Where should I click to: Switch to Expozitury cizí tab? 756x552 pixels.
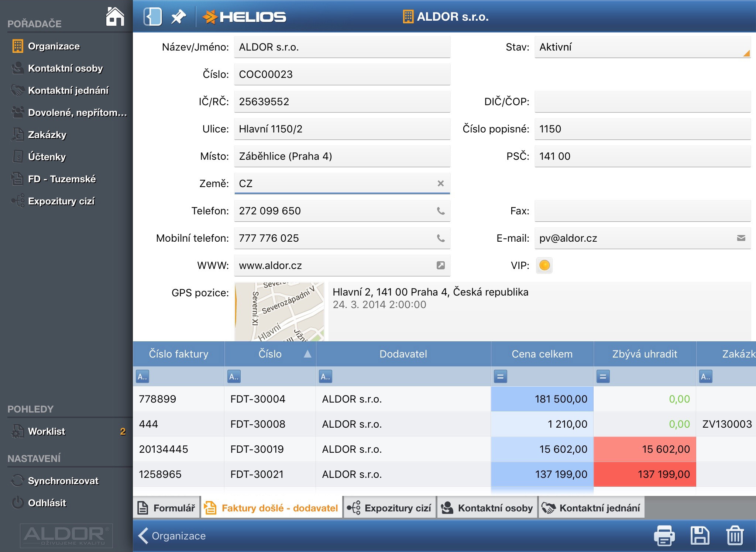390,508
